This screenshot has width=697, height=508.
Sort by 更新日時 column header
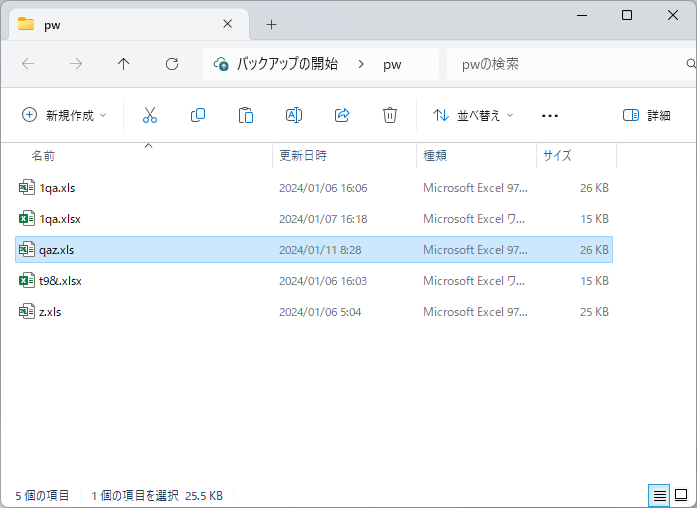(x=303, y=156)
